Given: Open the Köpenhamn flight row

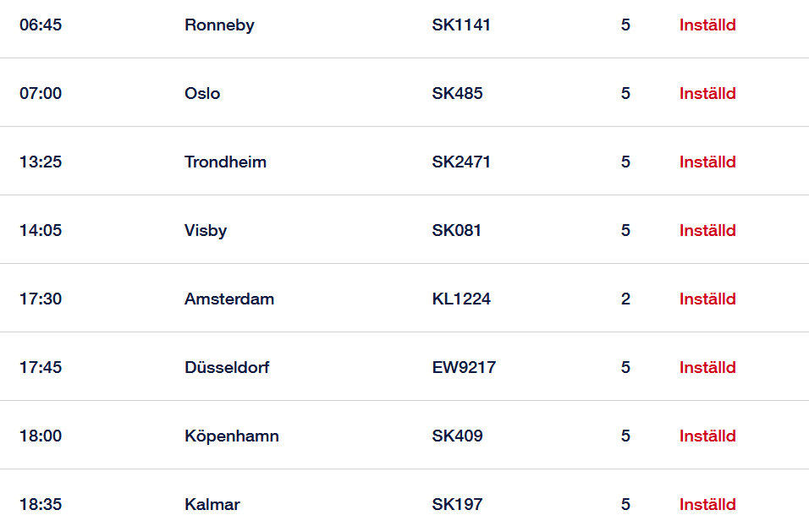Looking at the screenshot, I should coord(232,436).
